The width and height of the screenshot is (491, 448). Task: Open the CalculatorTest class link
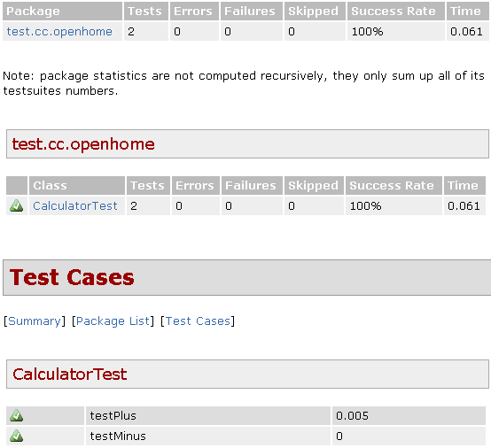coord(75,206)
